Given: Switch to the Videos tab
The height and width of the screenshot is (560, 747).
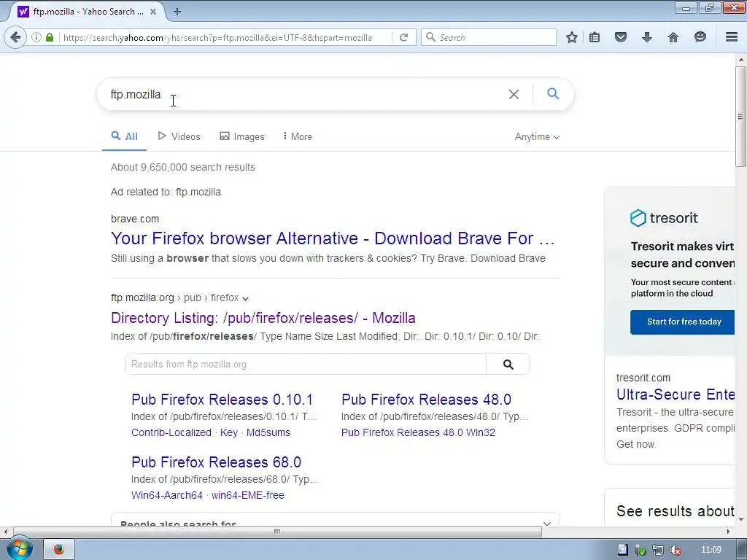Looking at the screenshot, I should point(179,136).
